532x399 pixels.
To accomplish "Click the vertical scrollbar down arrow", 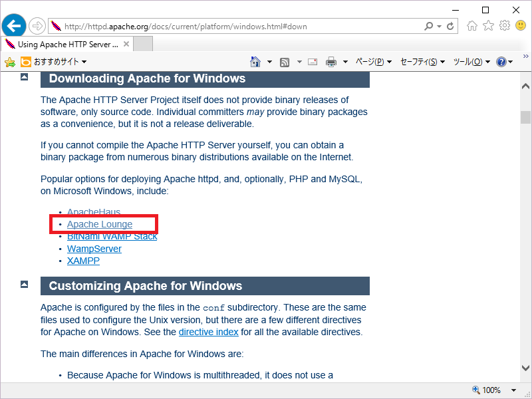I will [525, 368].
